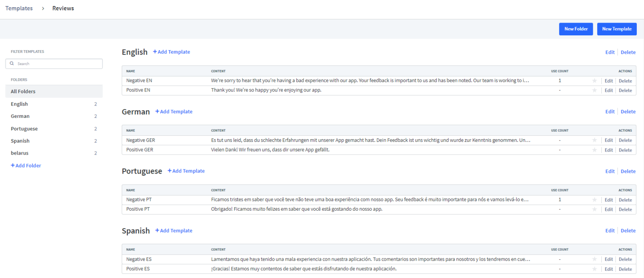Click the New Folder button
644x278 pixels.
(576, 29)
